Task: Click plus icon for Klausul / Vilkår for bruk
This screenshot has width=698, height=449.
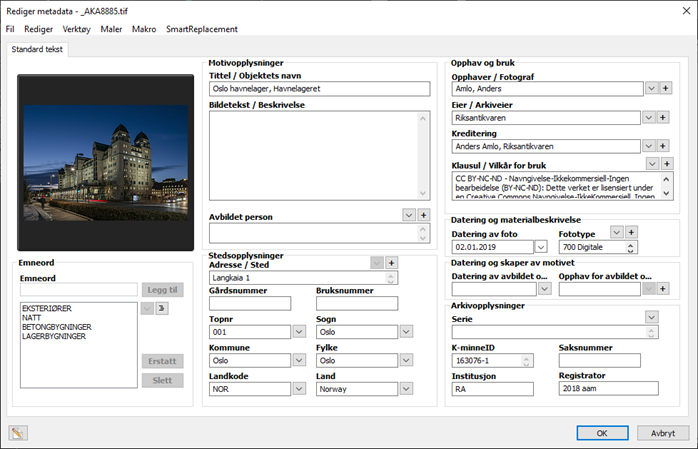Action: pyautogui.click(x=666, y=164)
